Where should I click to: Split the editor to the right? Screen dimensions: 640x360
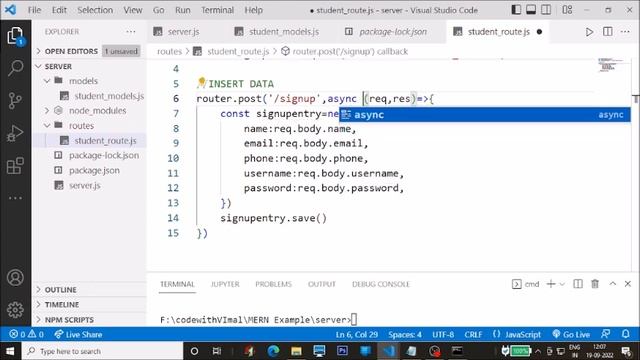tap(607, 31)
